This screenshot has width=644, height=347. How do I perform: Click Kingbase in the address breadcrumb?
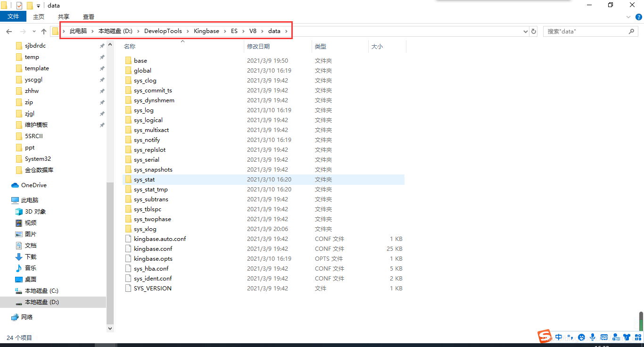pyautogui.click(x=206, y=31)
